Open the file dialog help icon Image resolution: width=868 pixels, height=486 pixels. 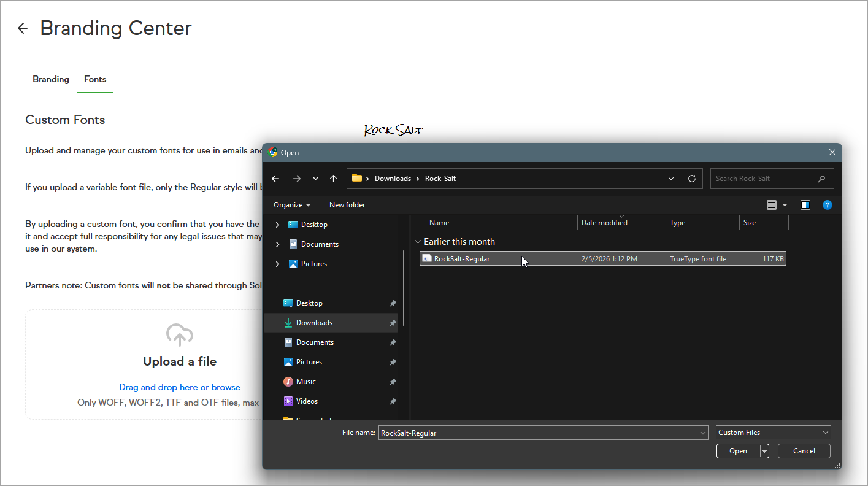pyautogui.click(x=827, y=205)
